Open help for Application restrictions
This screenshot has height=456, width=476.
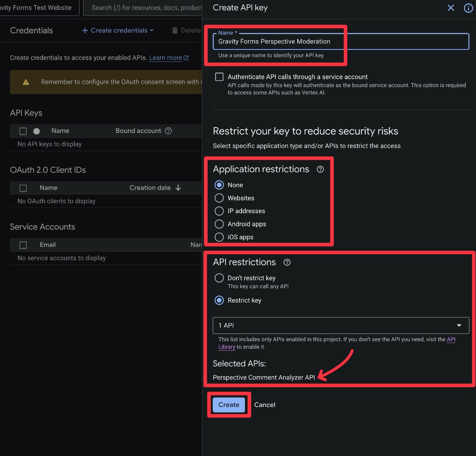pyautogui.click(x=320, y=169)
